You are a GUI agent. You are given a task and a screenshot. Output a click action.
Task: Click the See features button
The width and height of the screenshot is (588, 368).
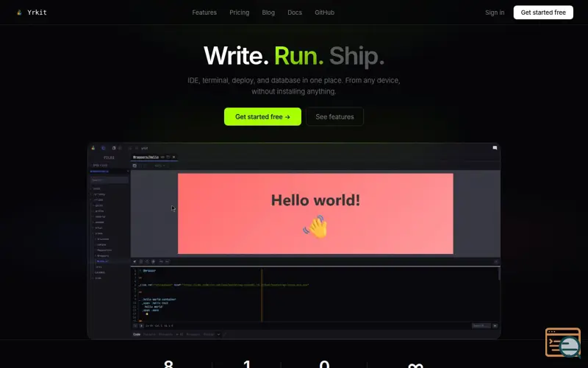pyautogui.click(x=334, y=117)
